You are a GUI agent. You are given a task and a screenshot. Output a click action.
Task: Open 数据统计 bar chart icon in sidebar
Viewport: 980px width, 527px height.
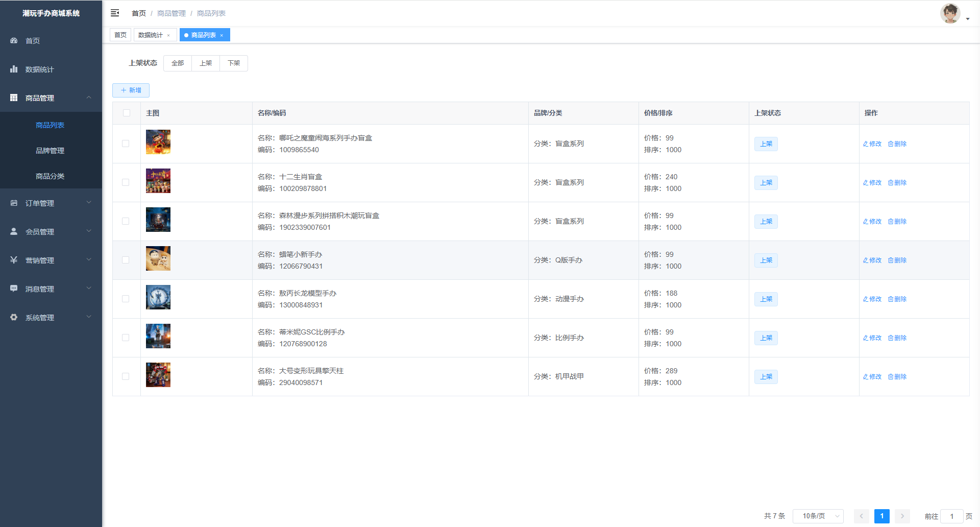(14, 69)
